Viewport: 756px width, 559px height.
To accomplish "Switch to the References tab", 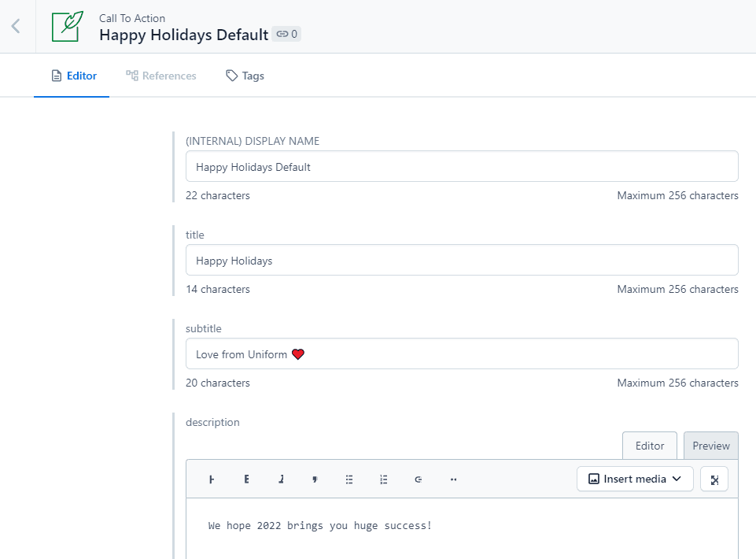I will click(x=161, y=75).
